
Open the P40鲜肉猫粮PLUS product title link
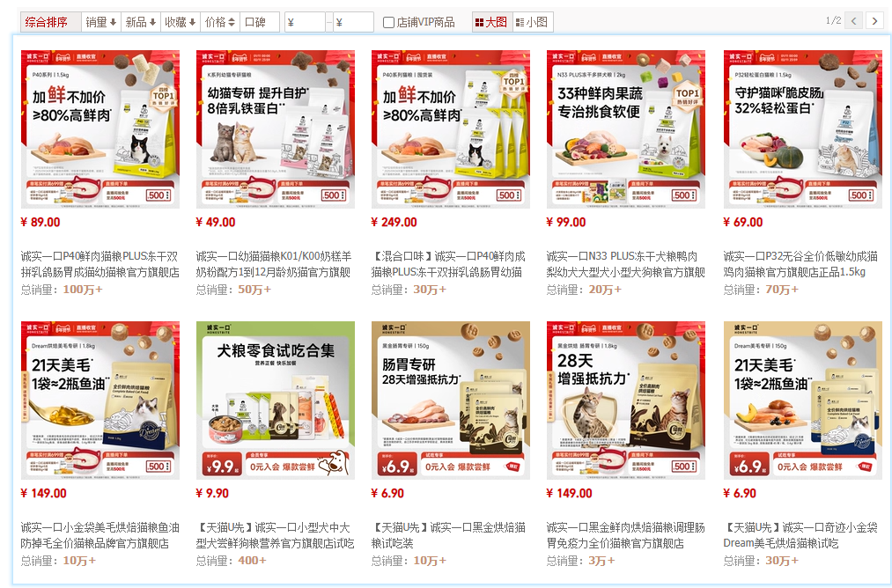point(100,264)
